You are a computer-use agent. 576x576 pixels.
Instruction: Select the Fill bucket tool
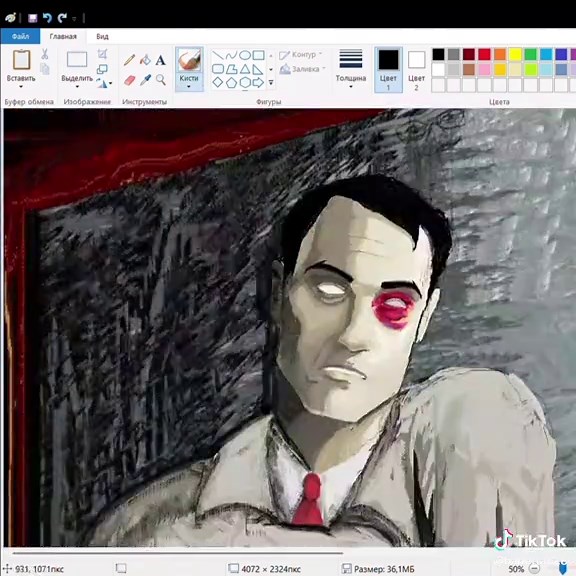[x=145, y=60]
